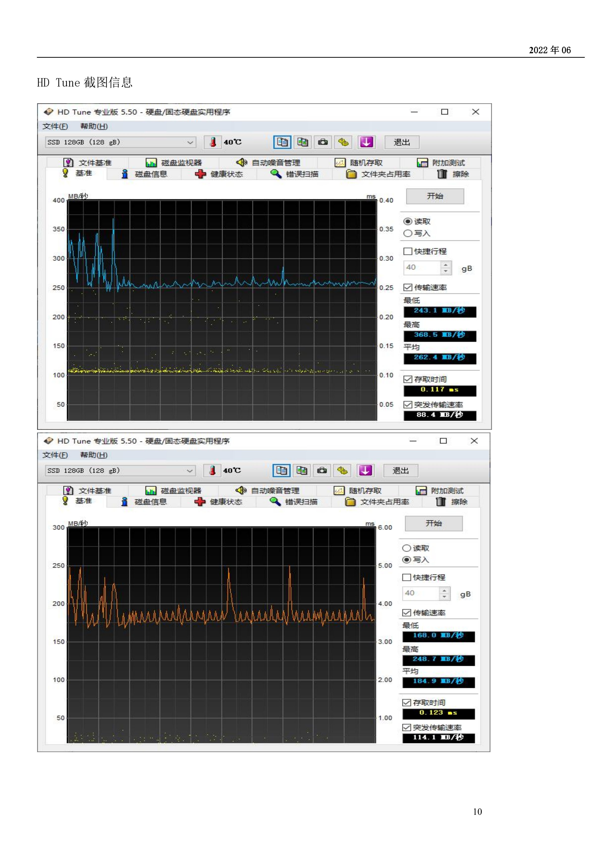Click the 40 gB stepper in top window
Image resolution: width=614 pixels, height=868 pixels.
(x=446, y=268)
